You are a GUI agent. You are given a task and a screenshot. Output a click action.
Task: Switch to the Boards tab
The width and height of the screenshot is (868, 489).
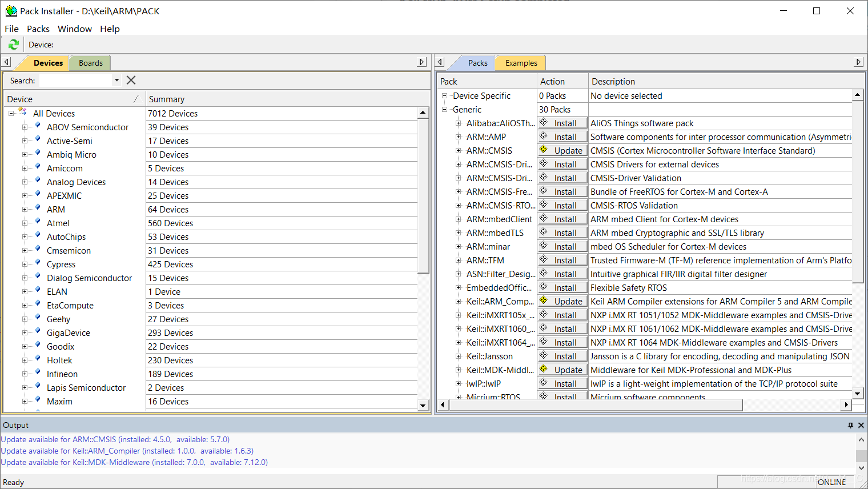pyautogui.click(x=91, y=63)
